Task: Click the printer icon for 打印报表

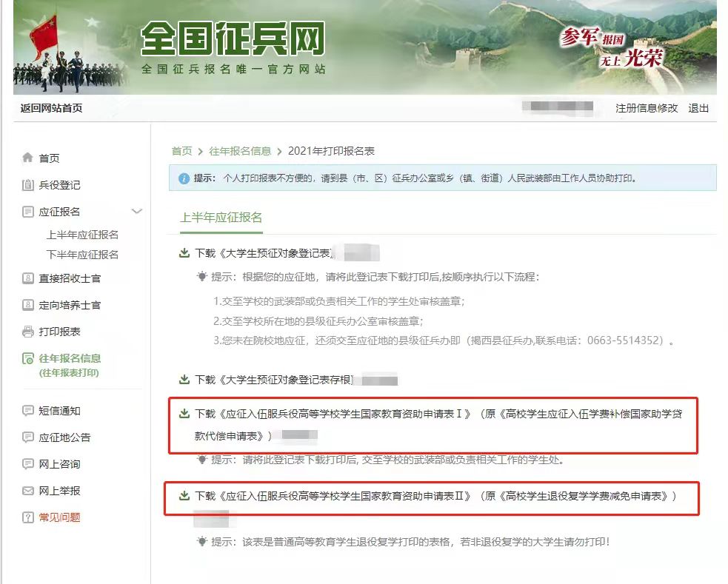Action: (x=28, y=332)
